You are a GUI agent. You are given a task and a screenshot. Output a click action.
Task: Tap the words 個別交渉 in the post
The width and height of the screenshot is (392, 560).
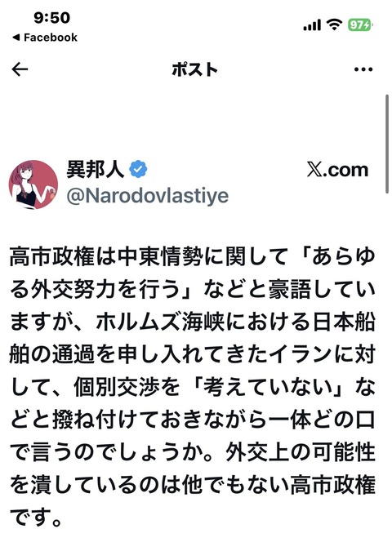pos(117,387)
